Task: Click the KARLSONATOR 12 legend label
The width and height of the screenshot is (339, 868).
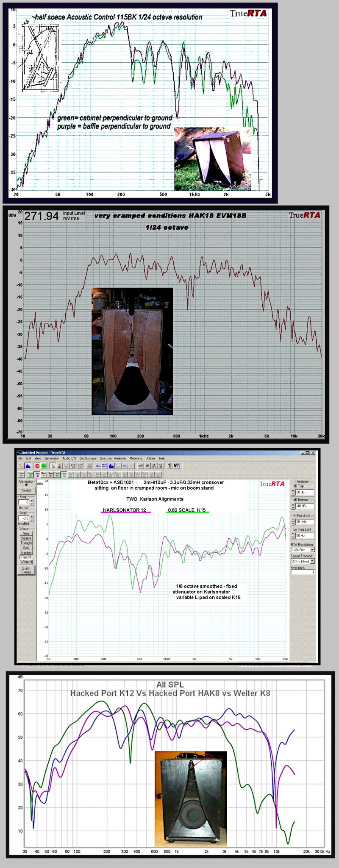Action: [x=125, y=510]
